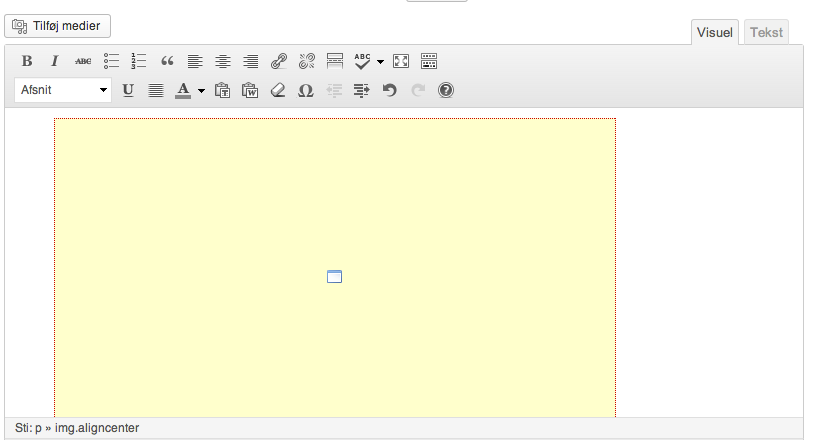Align text left
Image resolution: width=819 pixels, height=440 pixels.
point(195,61)
